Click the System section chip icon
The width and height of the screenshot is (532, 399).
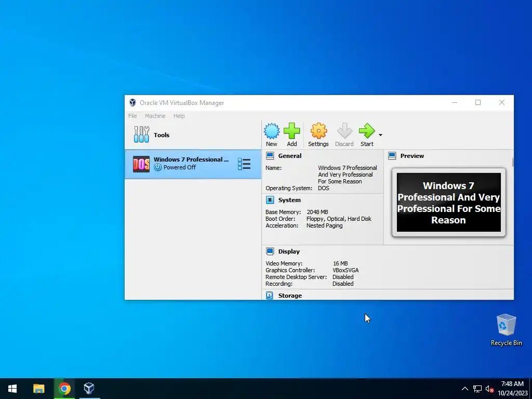pyautogui.click(x=270, y=200)
